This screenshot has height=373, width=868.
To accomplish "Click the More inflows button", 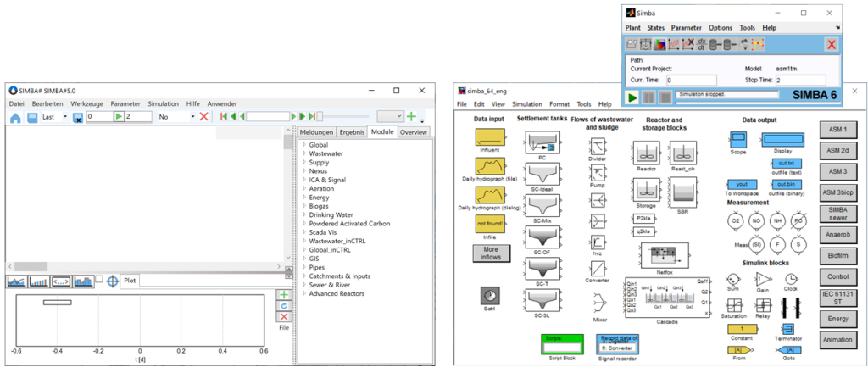I will tap(492, 253).
